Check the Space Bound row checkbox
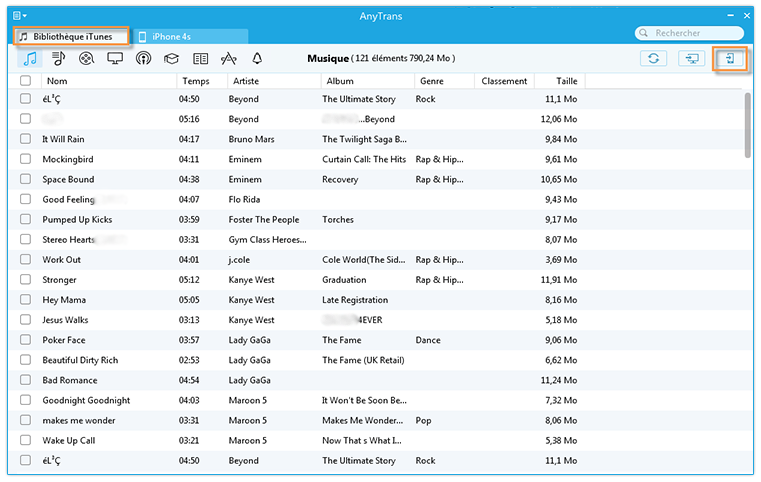This screenshot has width=761, height=482. [26, 179]
